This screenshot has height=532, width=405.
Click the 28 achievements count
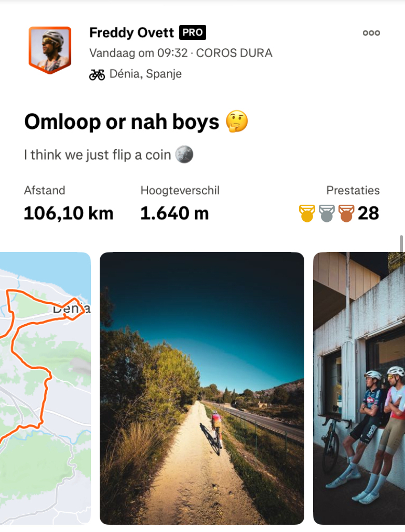pos(368,213)
